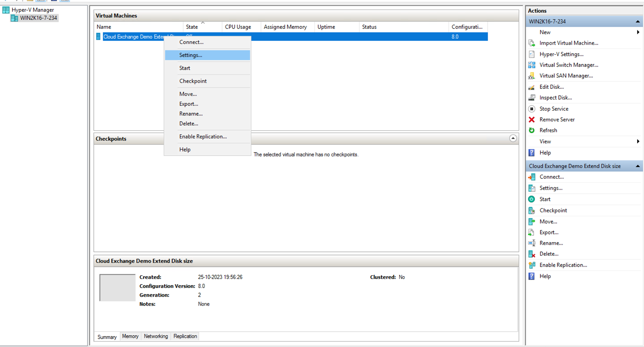Click the WIN2K16-7-234 server icon in tree
644x347 pixels.
[x=14, y=18]
